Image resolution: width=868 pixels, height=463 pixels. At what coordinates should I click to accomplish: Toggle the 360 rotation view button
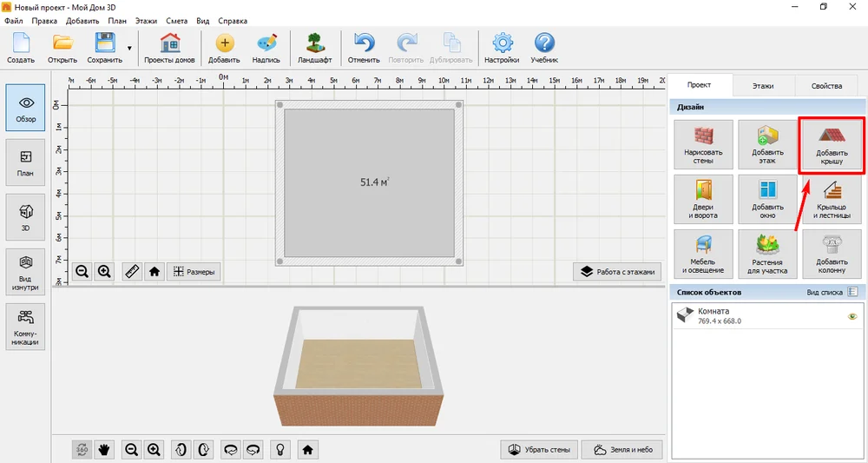pos(82,450)
